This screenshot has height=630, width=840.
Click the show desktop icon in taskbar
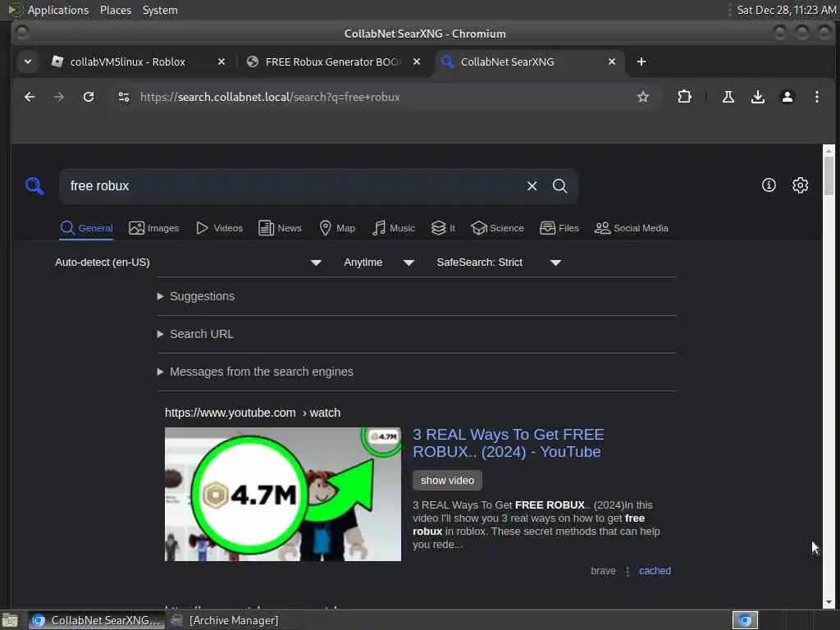point(10,620)
